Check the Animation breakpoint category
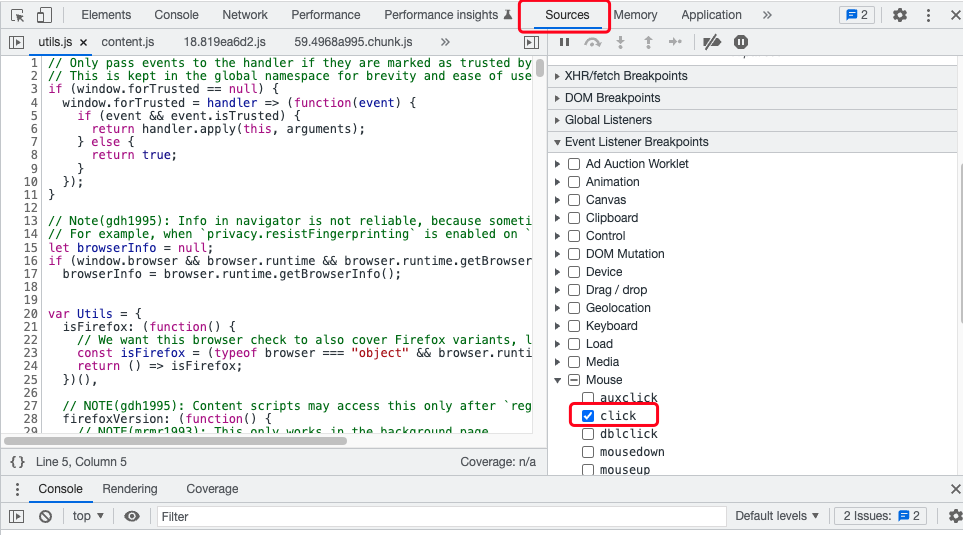Viewport: 963px width, 535px height. (x=574, y=182)
